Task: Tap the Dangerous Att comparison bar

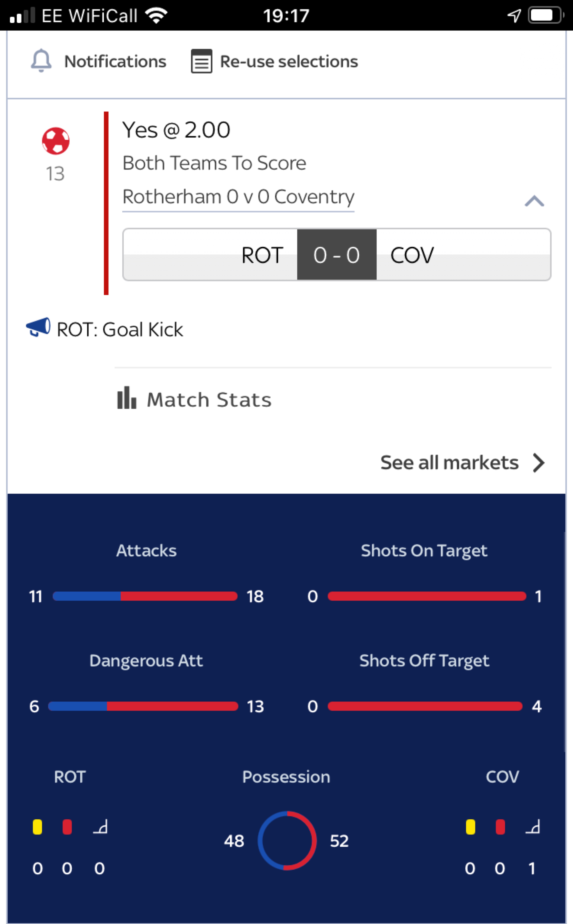Action: [143, 706]
